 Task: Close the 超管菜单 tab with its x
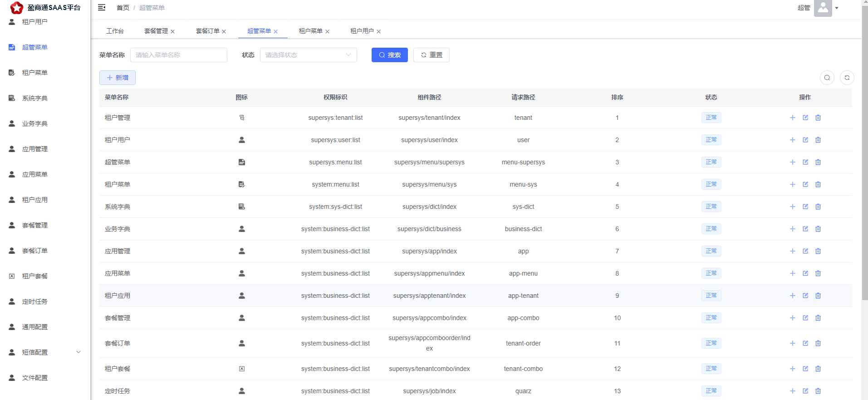click(275, 31)
